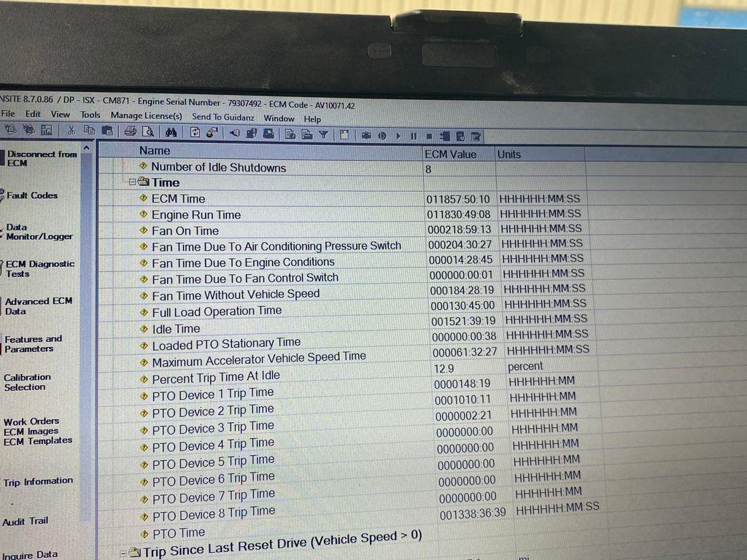747x560 pixels.
Task: Click the folder icon of Trip Since Last Reset Drive
Action: coord(135,553)
